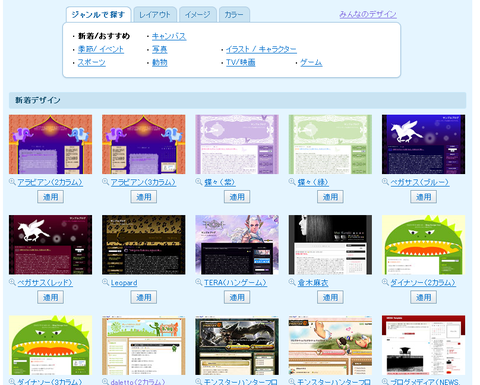Switch to ジャンルで探す tab

(x=98, y=15)
